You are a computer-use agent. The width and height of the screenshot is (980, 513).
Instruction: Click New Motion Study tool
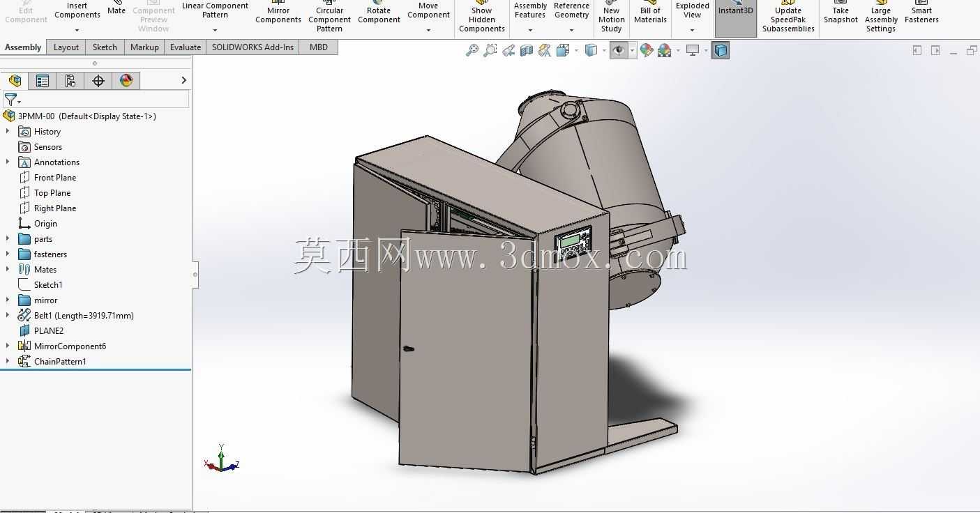tap(611, 17)
